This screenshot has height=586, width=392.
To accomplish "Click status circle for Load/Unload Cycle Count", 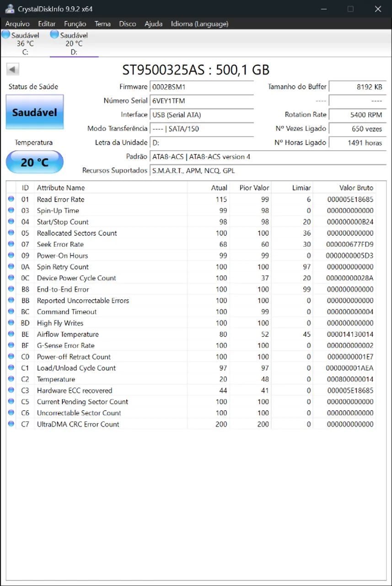I will tap(11, 368).
